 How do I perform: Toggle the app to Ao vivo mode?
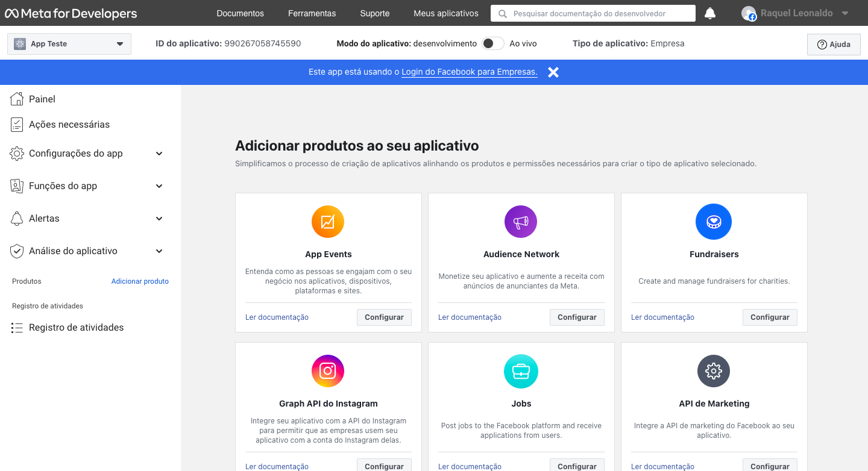[x=492, y=43]
